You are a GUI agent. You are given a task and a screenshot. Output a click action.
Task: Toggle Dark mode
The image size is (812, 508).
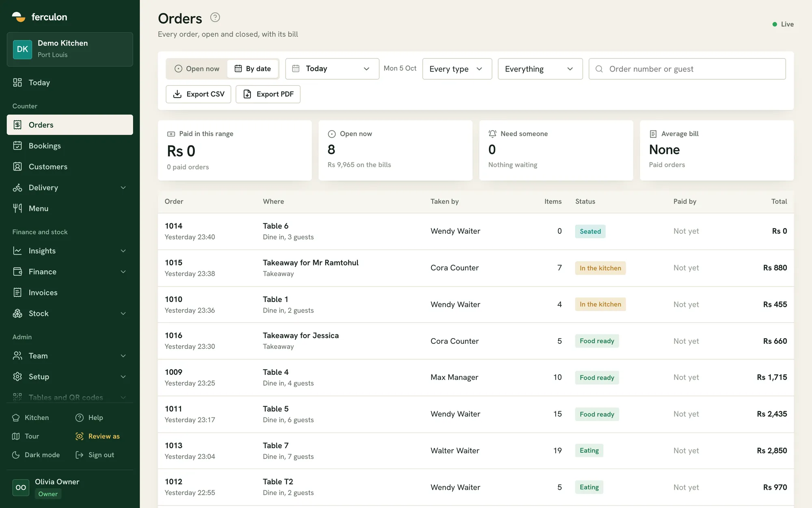(36, 455)
